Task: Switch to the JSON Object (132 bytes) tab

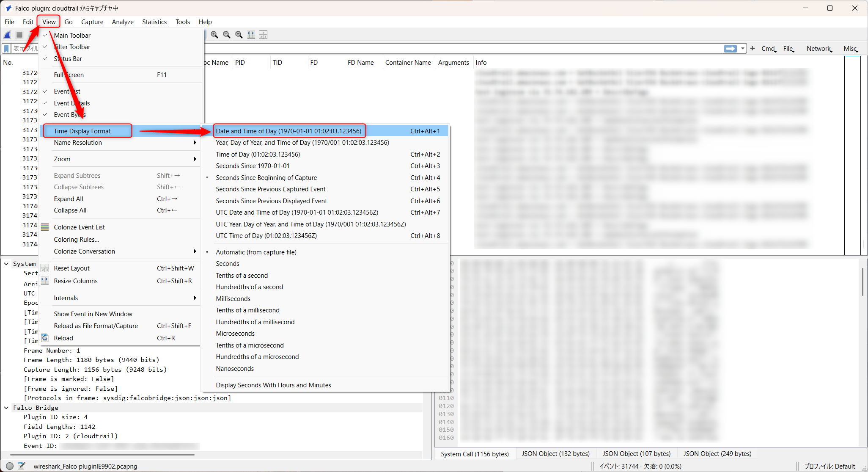Action: (555, 454)
